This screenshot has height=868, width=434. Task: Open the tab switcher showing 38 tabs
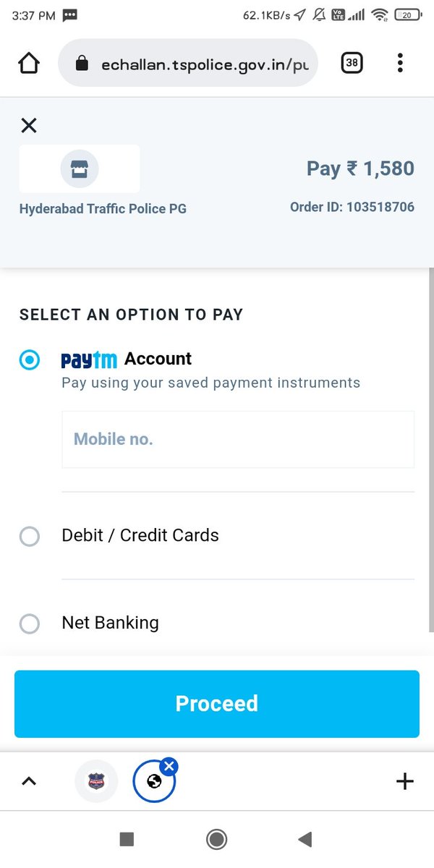click(352, 63)
